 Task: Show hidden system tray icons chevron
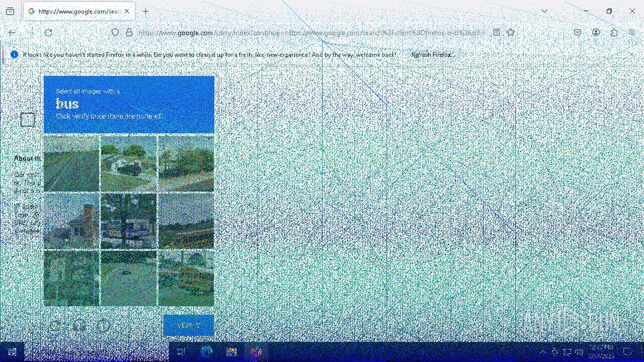(542, 352)
